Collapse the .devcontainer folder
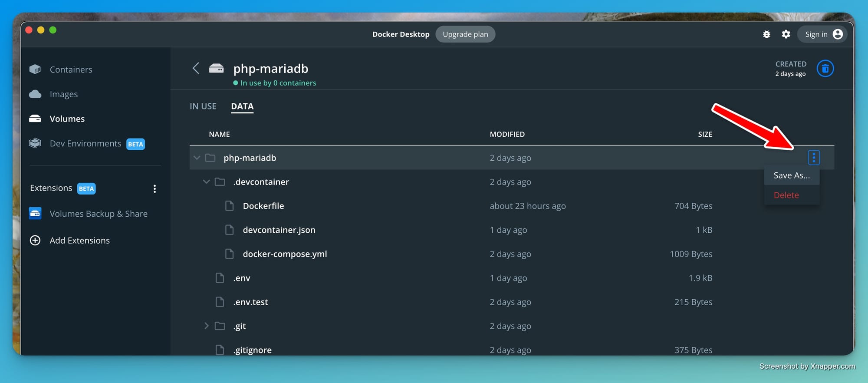The width and height of the screenshot is (868, 383). (207, 182)
